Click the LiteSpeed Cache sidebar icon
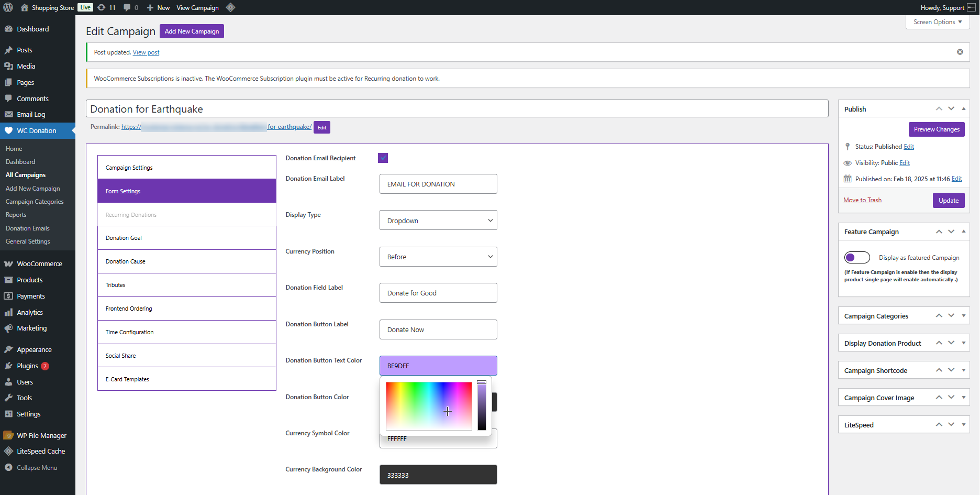 tap(8, 451)
